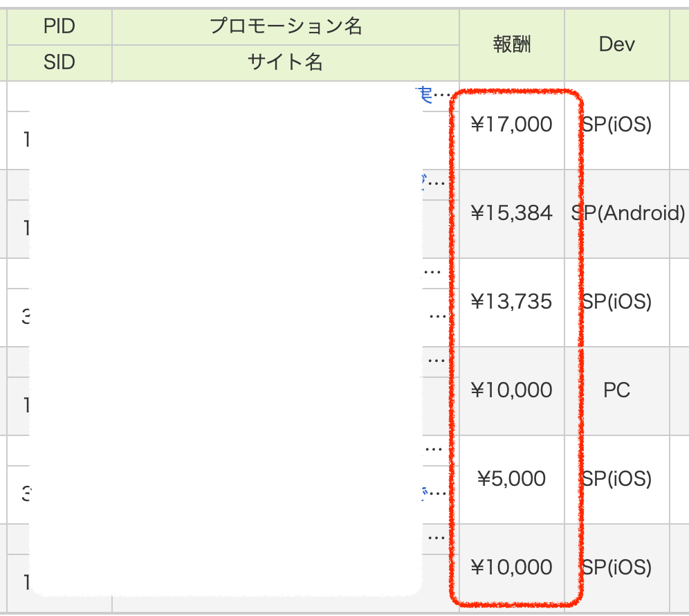Select the ¥5,000 reward cell

point(511,479)
